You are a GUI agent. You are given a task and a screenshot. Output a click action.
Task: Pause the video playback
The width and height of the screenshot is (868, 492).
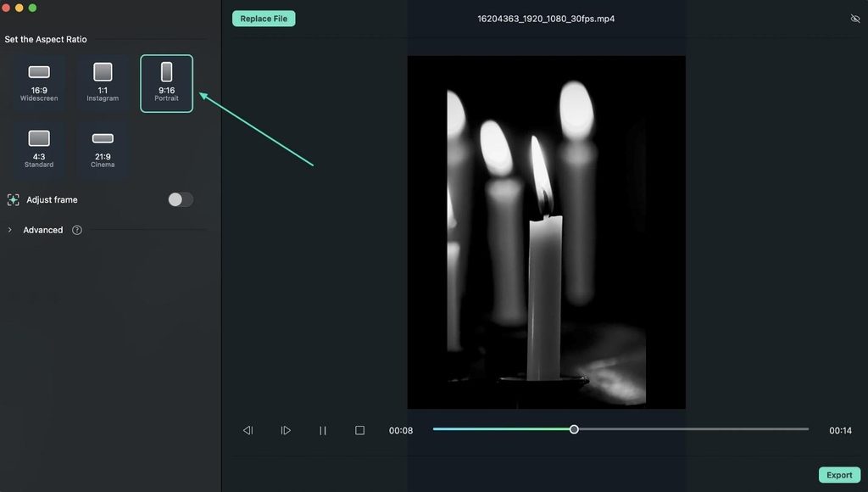323,431
